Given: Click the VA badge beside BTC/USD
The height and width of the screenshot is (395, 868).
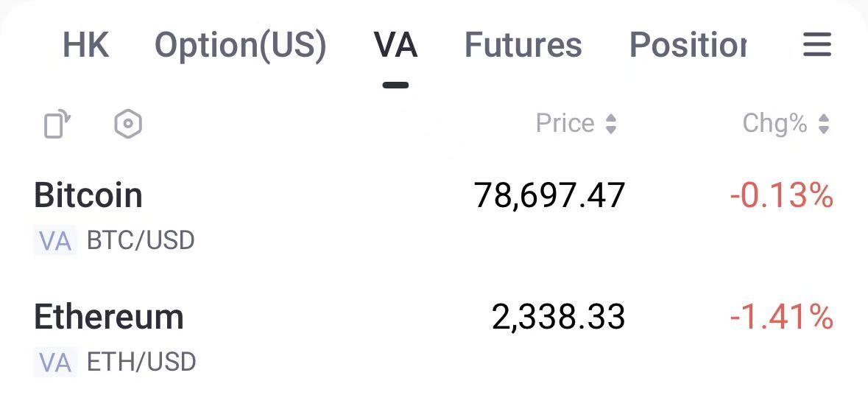Looking at the screenshot, I should point(55,241).
